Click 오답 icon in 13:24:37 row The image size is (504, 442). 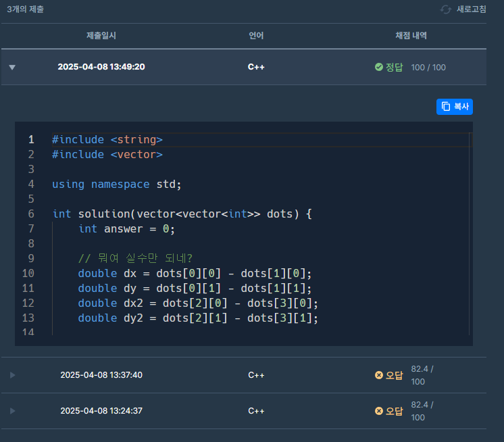(379, 411)
